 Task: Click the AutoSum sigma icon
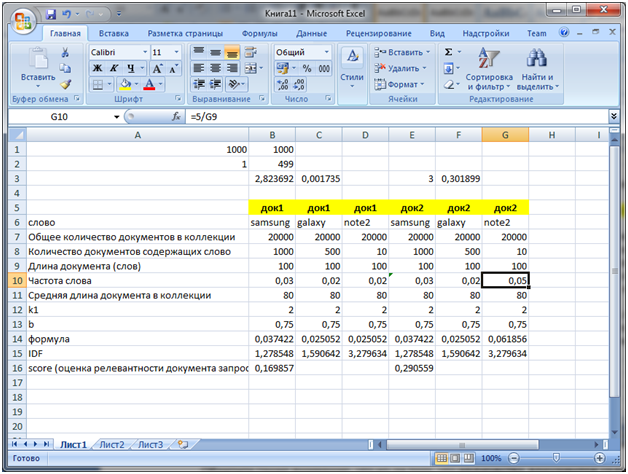[448, 52]
